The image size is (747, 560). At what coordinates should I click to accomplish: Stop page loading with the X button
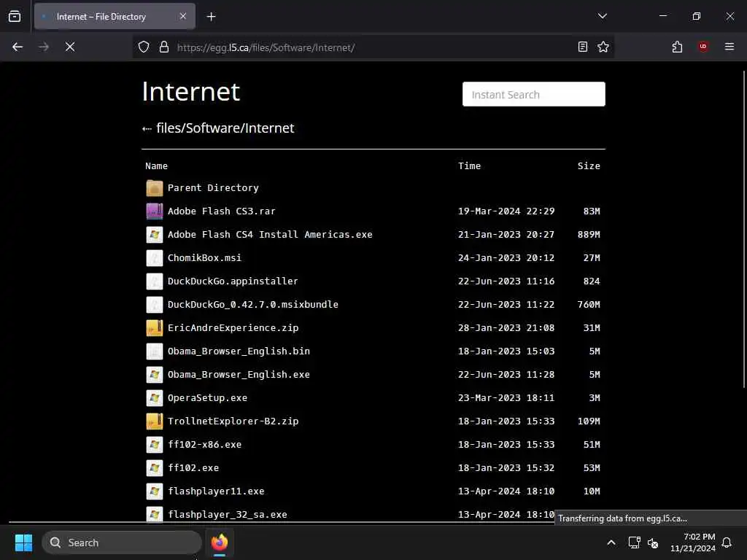tap(70, 47)
